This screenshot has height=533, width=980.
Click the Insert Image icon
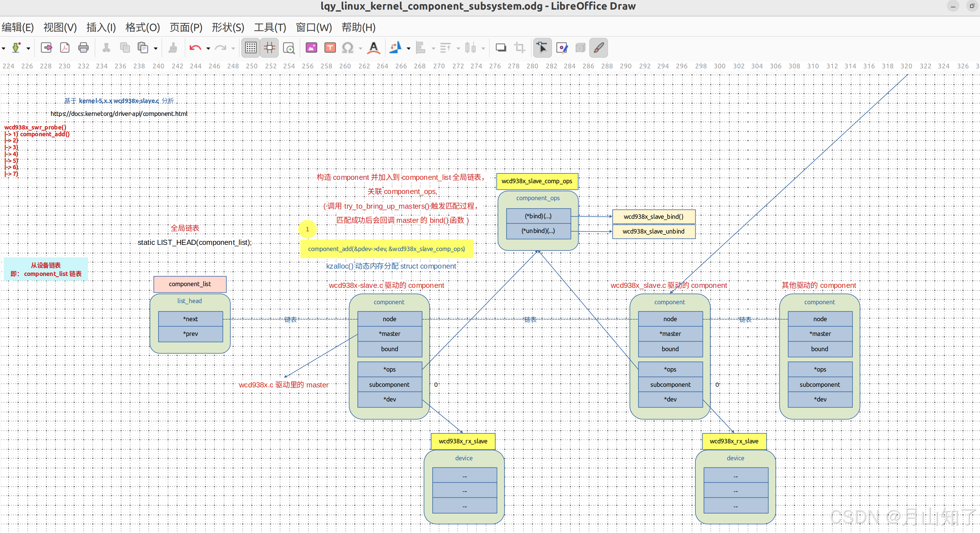311,48
